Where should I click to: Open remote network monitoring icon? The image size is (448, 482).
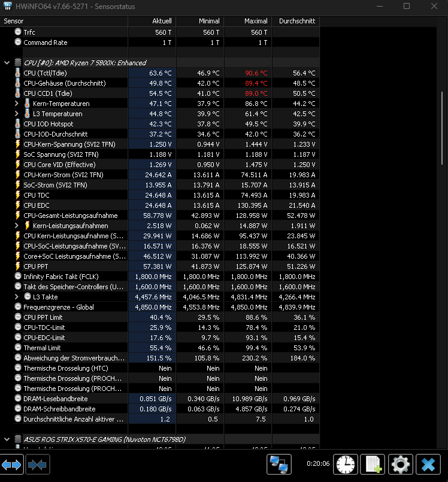tap(279, 464)
